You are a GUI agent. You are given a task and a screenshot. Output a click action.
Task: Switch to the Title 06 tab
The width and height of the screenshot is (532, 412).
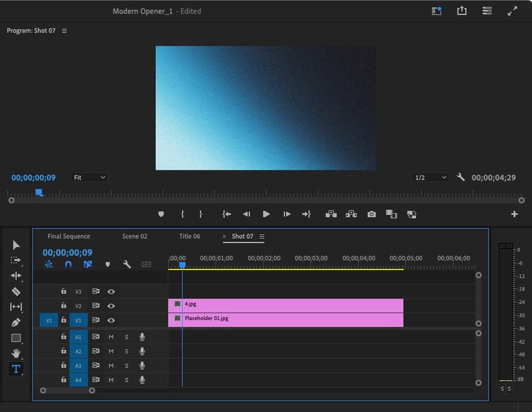pyautogui.click(x=190, y=236)
